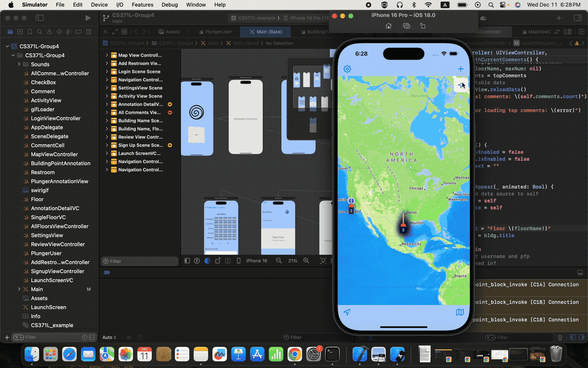Add a new file with plus button
The height and width of the screenshot is (368, 588).
coord(6,337)
